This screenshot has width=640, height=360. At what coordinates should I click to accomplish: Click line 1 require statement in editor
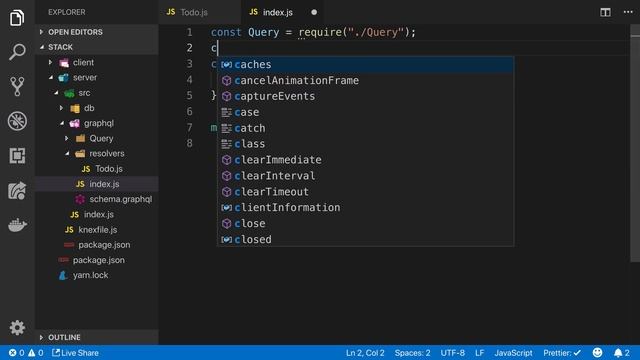point(313,32)
